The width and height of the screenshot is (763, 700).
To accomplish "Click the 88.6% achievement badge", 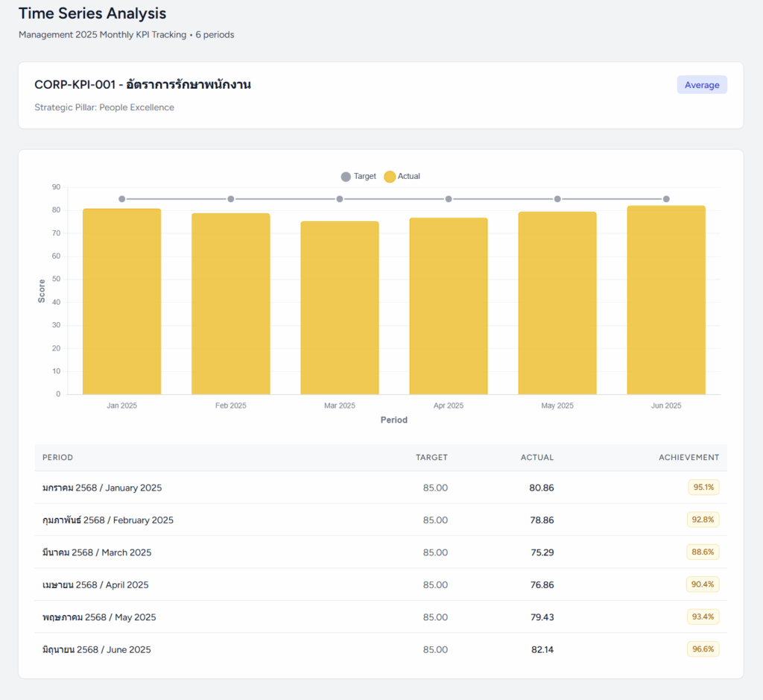I will 703,552.
